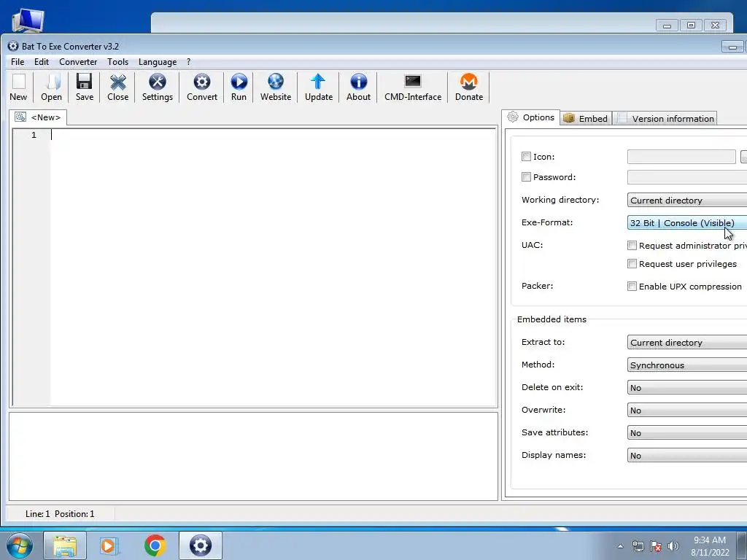Screen dimensions: 747x560
Task: Click the lower output log pane
Action: [253, 456]
